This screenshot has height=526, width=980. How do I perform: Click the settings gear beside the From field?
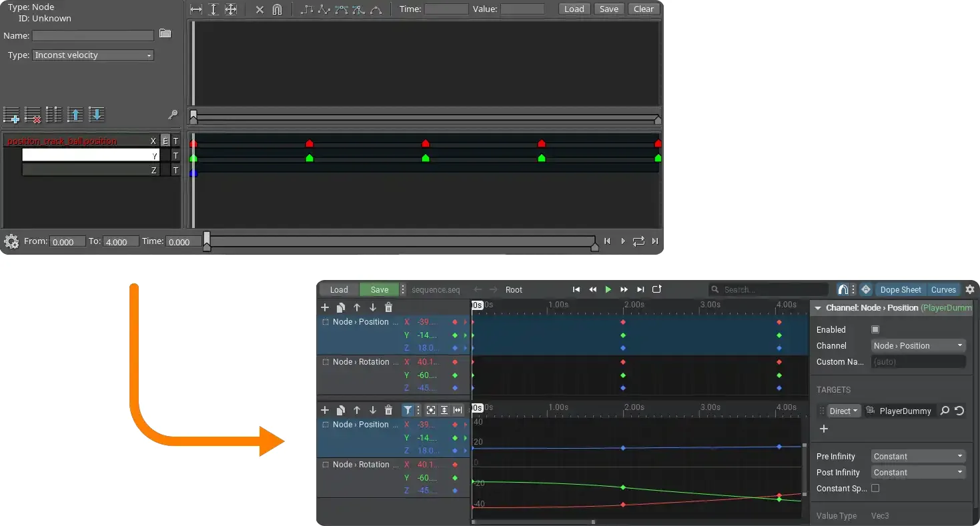coord(11,241)
